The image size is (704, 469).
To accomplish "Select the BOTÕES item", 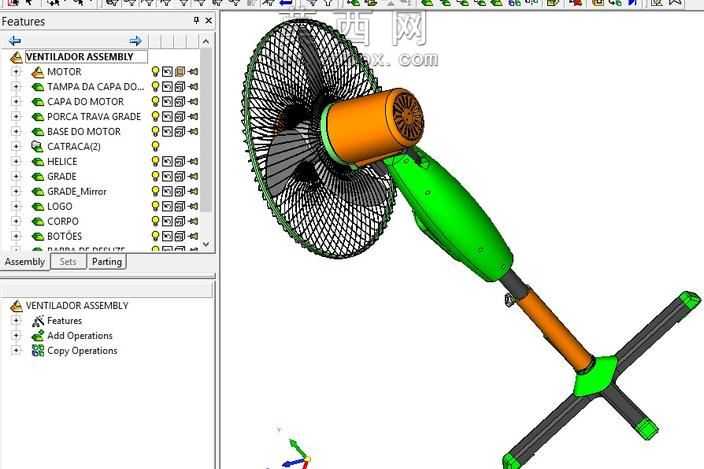I will point(65,236).
